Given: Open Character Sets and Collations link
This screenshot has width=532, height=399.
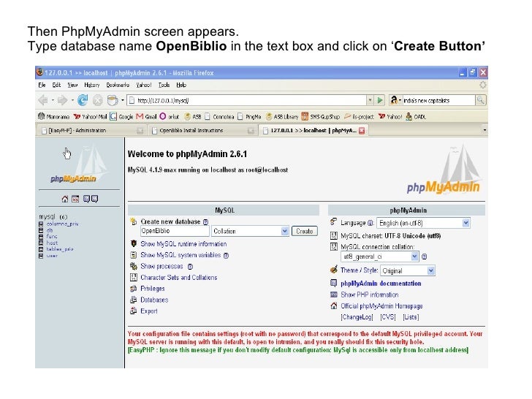Looking at the screenshot, I should tap(179, 278).
